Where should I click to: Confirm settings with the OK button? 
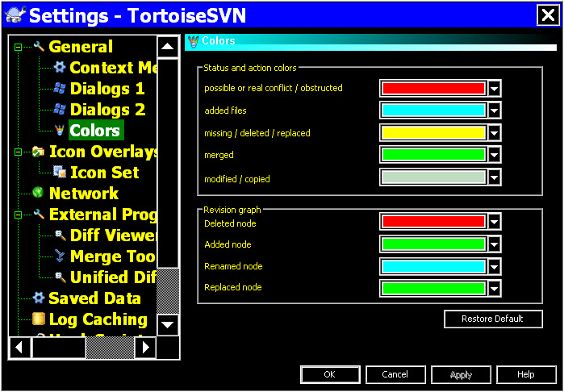point(330,375)
